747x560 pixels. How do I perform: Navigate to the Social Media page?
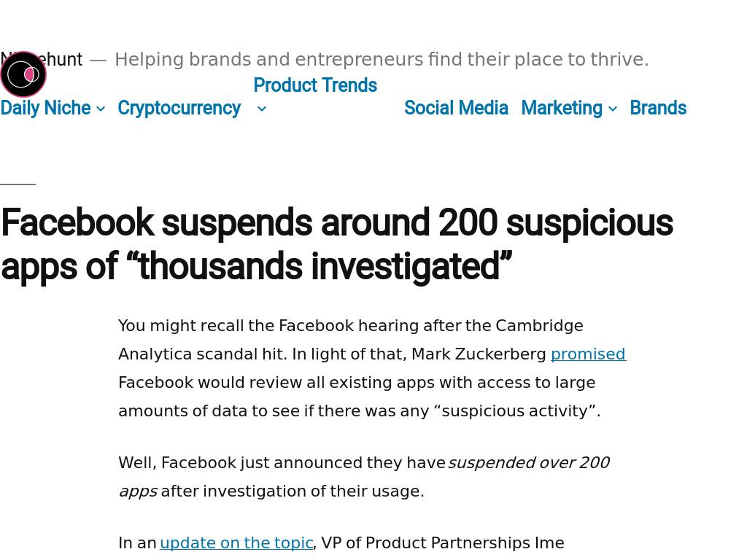point(456,109)
